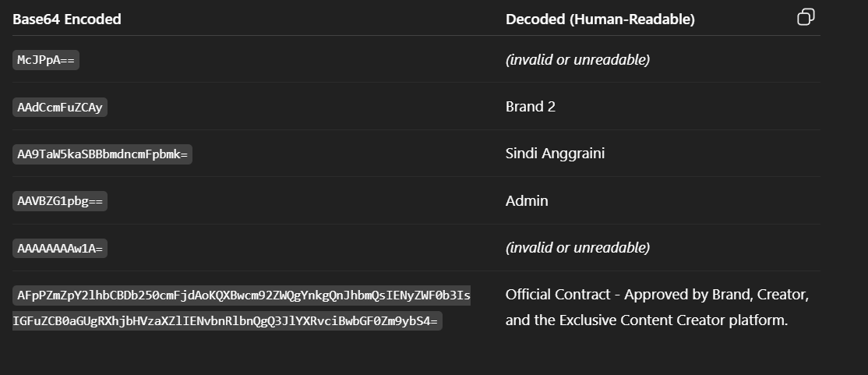
Task: Select the decoded text Brand 2
Action: [x=531, y=106]
